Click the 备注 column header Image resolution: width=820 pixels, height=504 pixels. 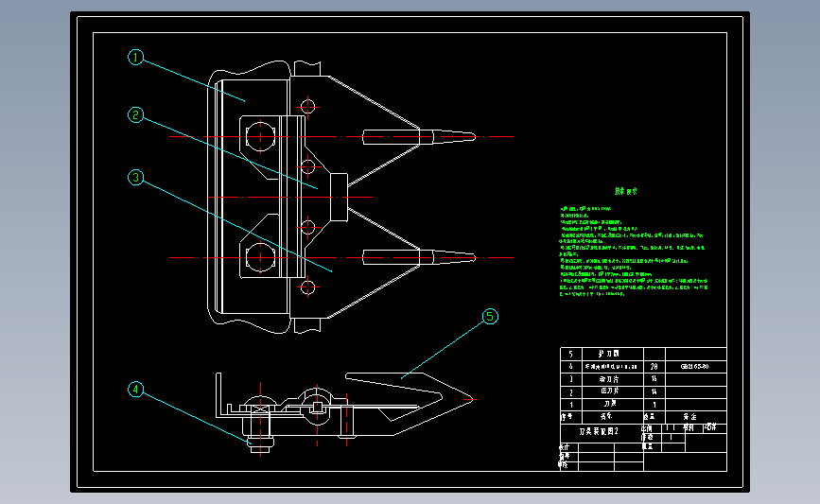tap(695, 417)
